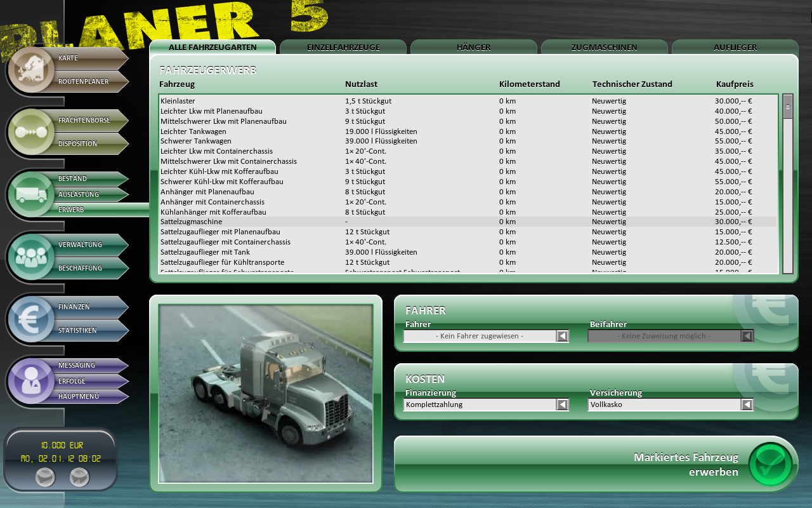Select Leichter Lkw mit Planenaufbau row
The image size is (812, 508).
pos(468,111)
